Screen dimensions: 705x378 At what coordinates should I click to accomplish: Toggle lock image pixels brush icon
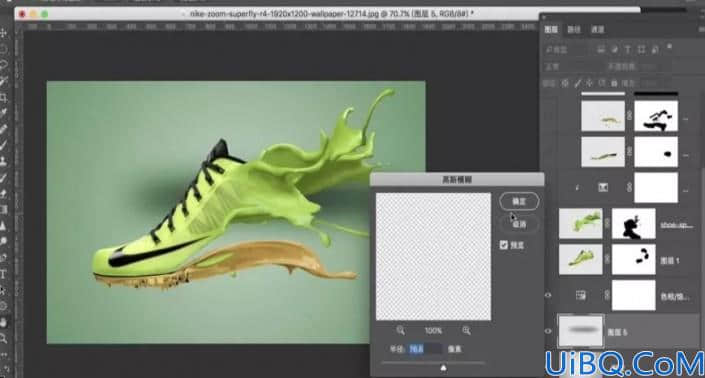[577, 83]
